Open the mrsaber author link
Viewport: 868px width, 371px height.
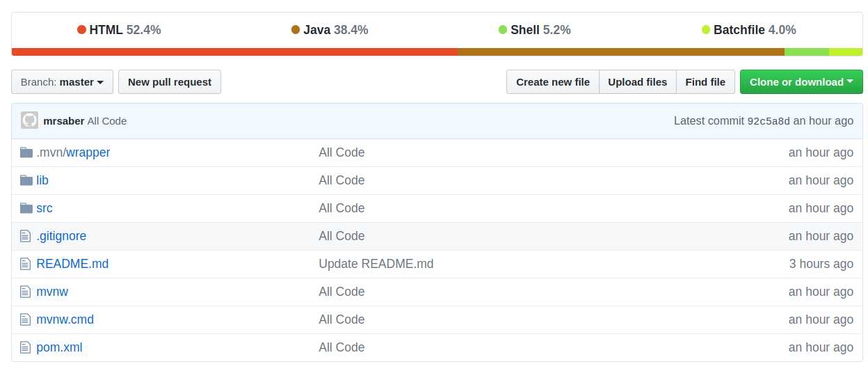[x=63, y=120]
